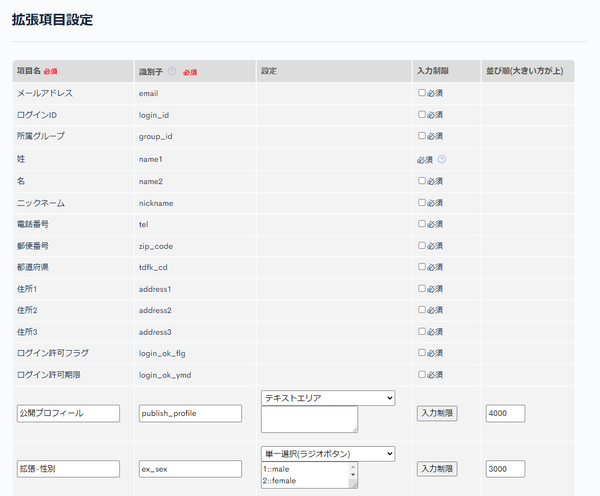Click 入力制限 button for ex_sex row
The height and width of the screenshot is (496, 600).
point(437,469)
